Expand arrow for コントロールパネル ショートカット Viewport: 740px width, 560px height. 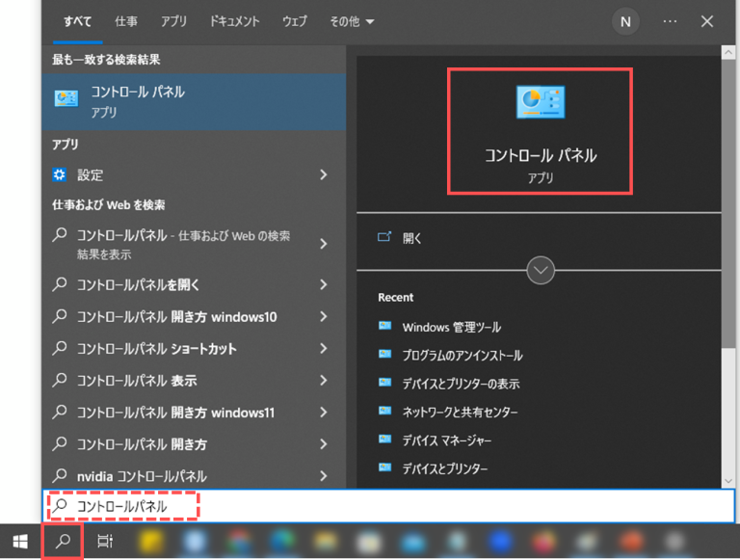[x=324, y=349]
